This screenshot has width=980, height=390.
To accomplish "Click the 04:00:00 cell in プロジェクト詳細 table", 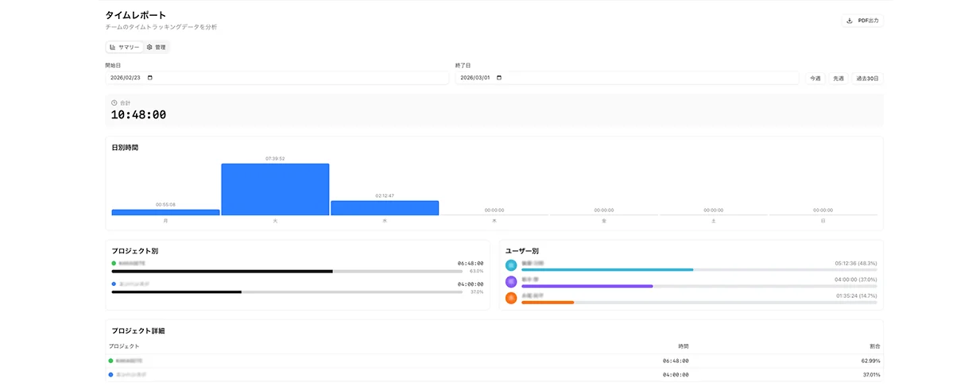I will pyautogui.click(x=676, y=374).
